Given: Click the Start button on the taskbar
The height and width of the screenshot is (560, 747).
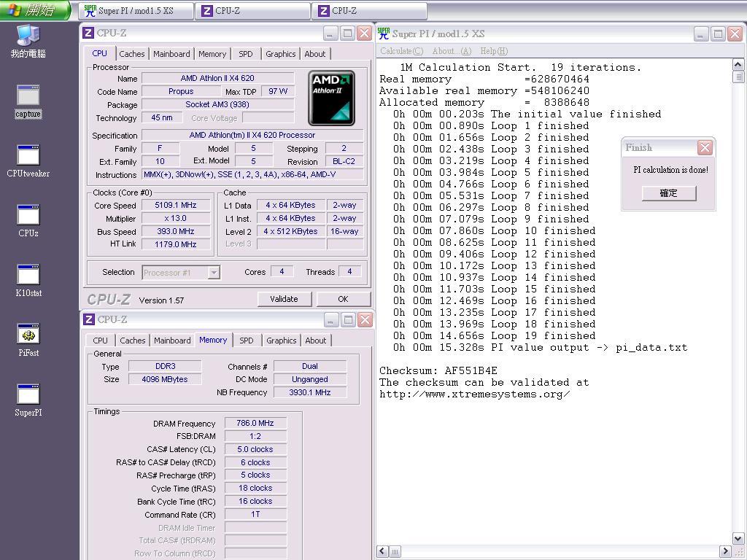Looking at the screenshot, I should pos(35,10).
